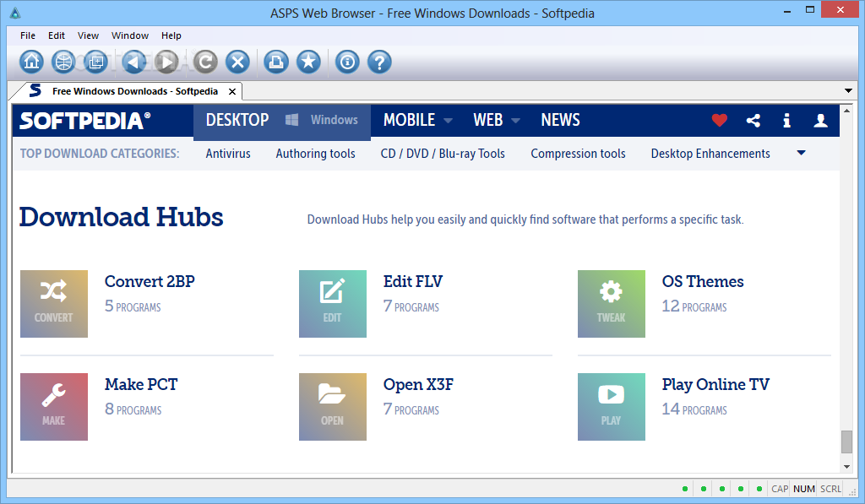Viewport: 865px width, 504px height.
Task: Open the OS Themes hub link
Action: pyautogui.click(x=703, y=281)
